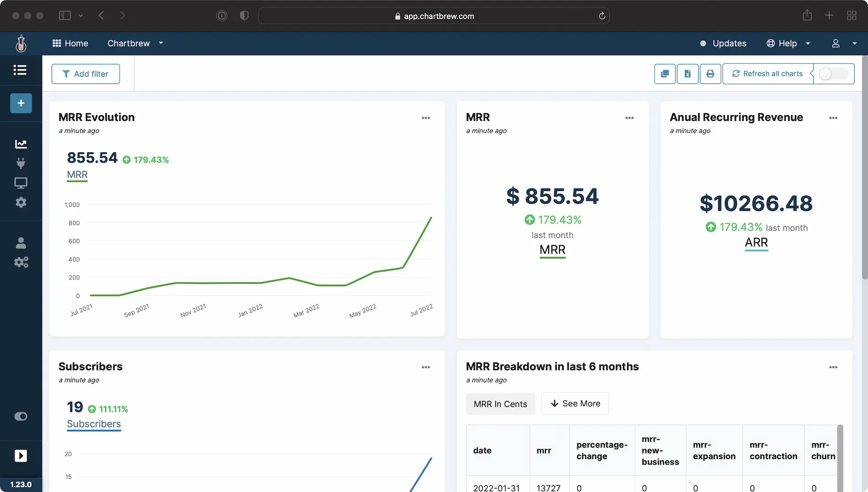Click the Safari share icon
This screenshot has width=868, height=492.
(807, 16)
